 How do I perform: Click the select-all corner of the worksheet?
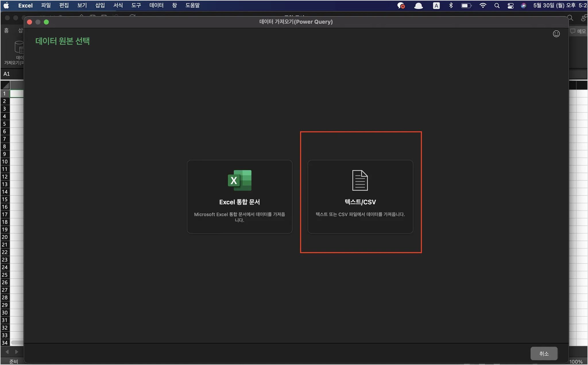5,85
